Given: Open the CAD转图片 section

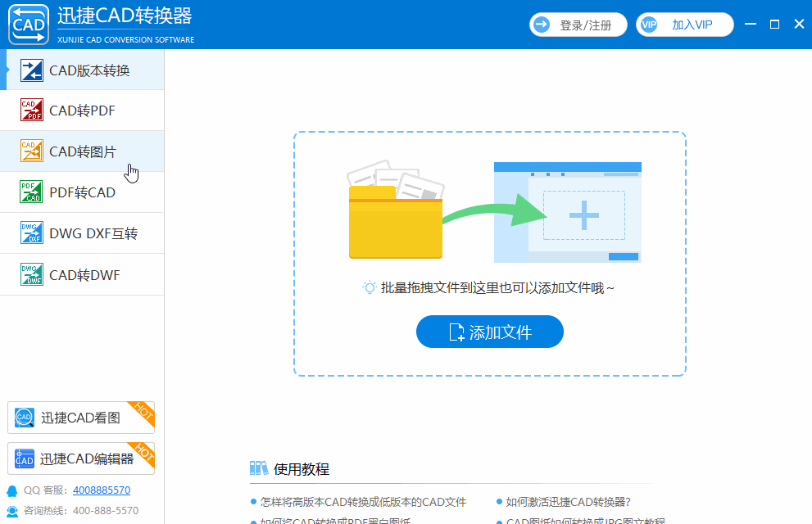Looking at the screenshot, I should pos(82,151).
